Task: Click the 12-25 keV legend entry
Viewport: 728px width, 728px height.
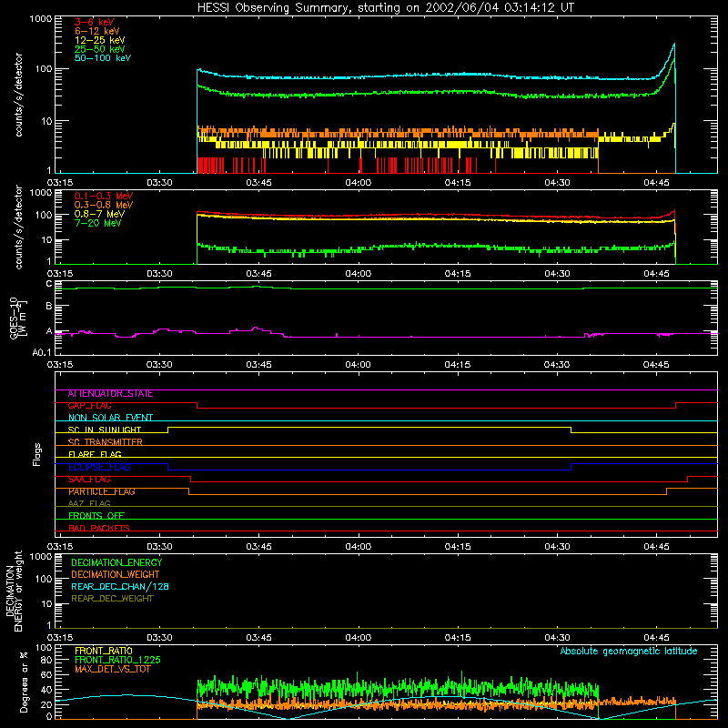Action: pos(100,40)
